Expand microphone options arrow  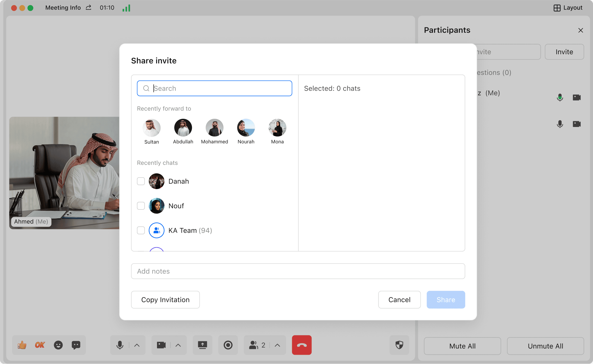(137, 345)
